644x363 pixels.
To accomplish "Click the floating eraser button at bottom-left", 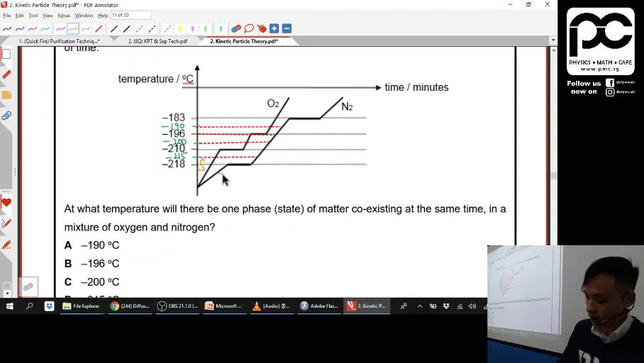I will click(x=28, y=286).
